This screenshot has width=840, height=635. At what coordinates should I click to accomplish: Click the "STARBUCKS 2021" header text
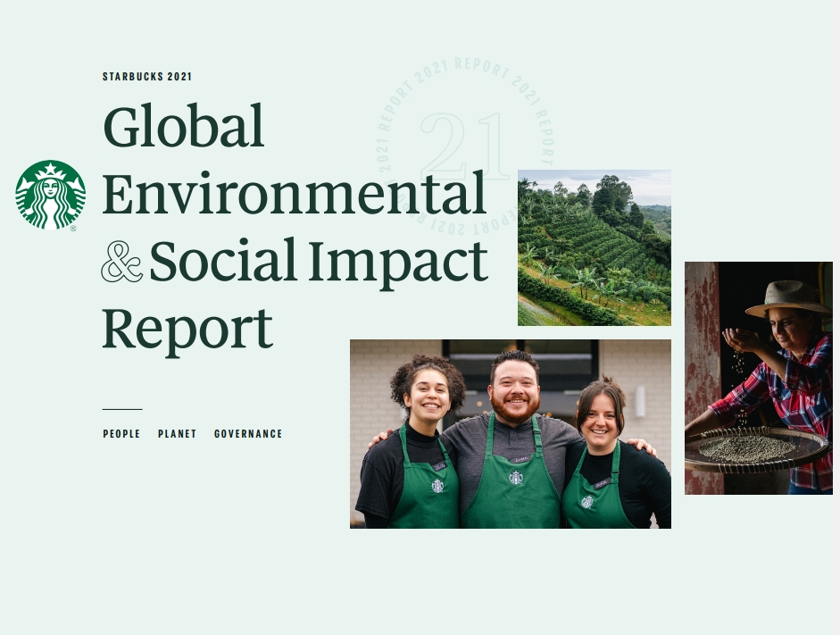tap(147, 77)
